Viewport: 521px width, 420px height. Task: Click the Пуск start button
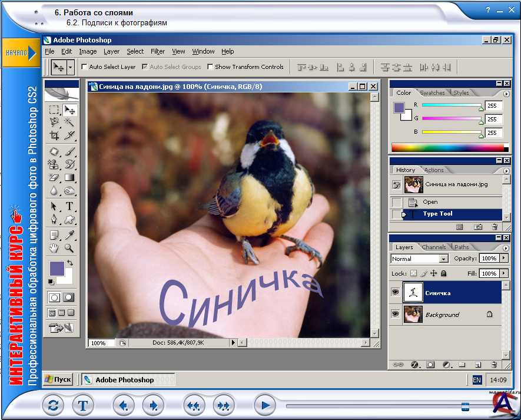pyautogui.click(x=58, y=380)
